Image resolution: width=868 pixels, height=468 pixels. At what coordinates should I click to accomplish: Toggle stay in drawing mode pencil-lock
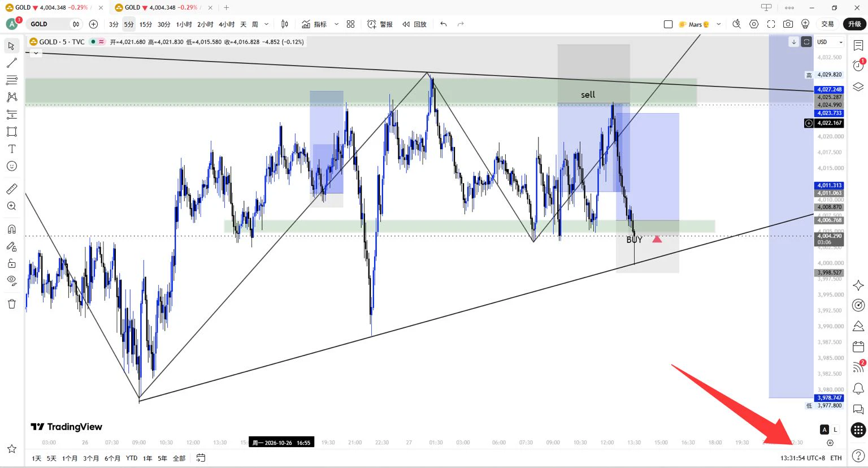[x=11, y=246]
